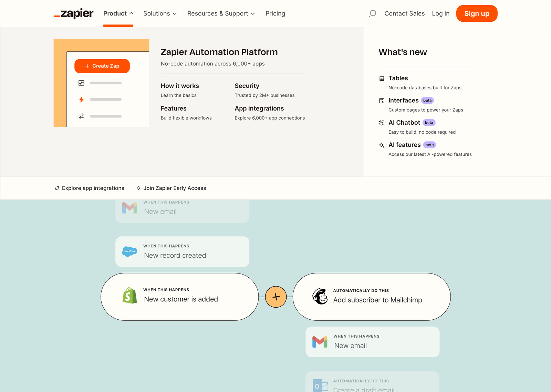Click 'Access our latest AI-powered features' text

tap(430, 154)
